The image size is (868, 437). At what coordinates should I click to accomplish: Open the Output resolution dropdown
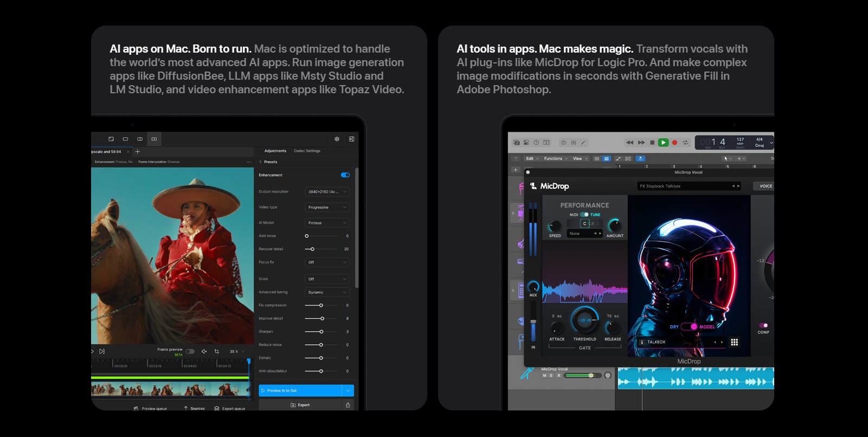(x=327, y=192)
